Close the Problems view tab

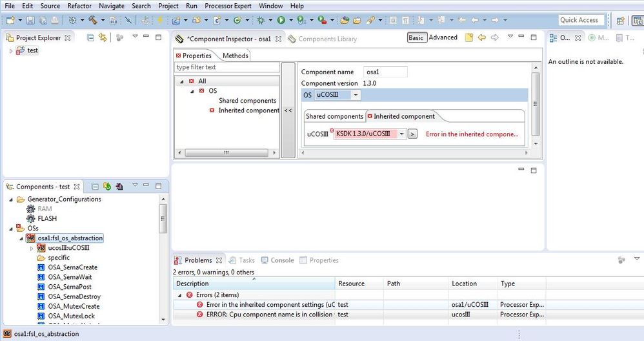tap(219, 260)
